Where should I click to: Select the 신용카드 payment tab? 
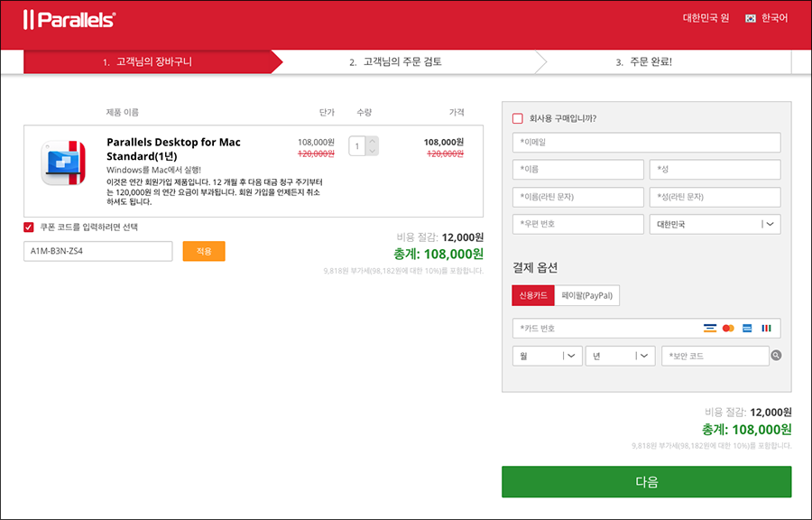[x=533, y=295]
